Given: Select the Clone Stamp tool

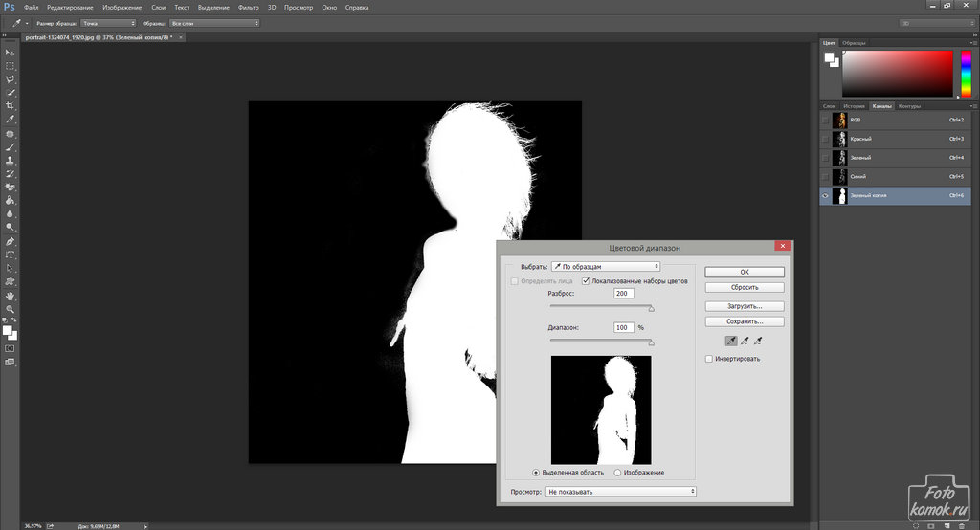Looking at the screenshot, I should (x=10, y=161).
